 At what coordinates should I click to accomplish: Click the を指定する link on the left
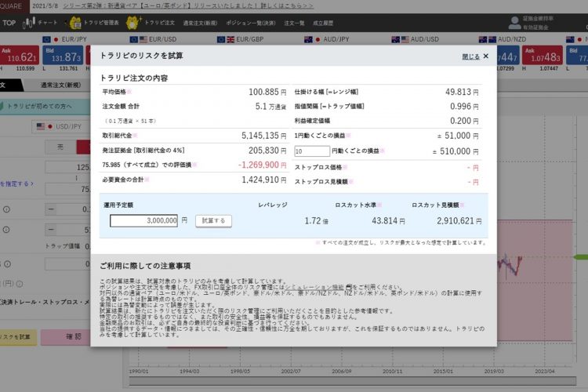coord(16,183)
